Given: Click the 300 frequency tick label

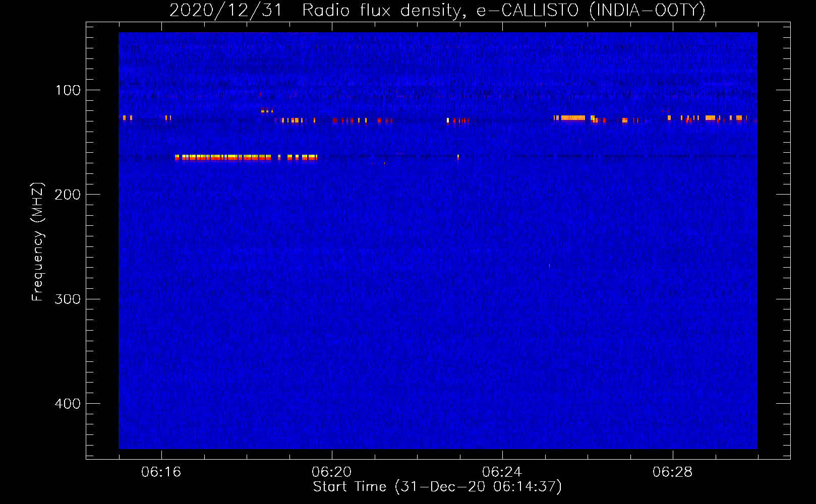Looking at the screenshot, I should (68, 299).
